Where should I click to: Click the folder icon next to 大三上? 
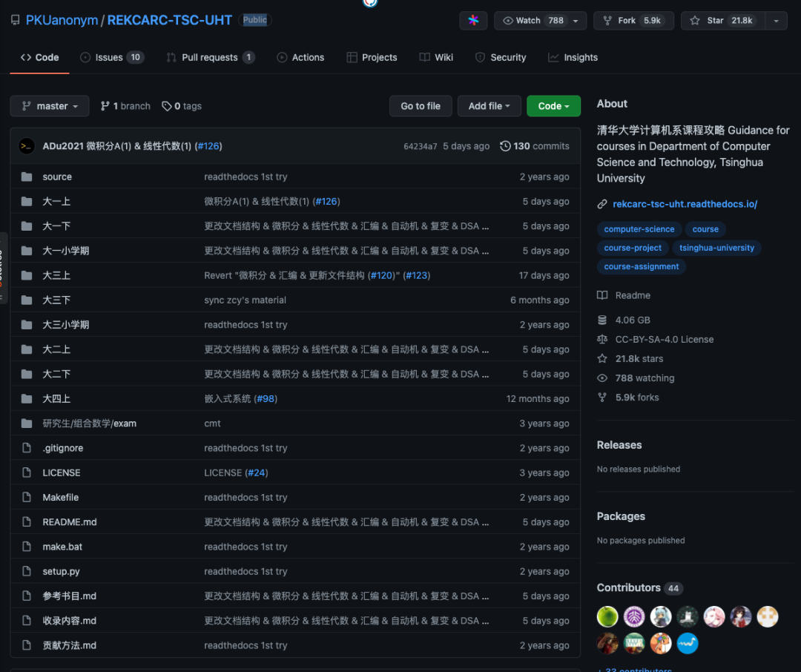(x=27, y=275)
